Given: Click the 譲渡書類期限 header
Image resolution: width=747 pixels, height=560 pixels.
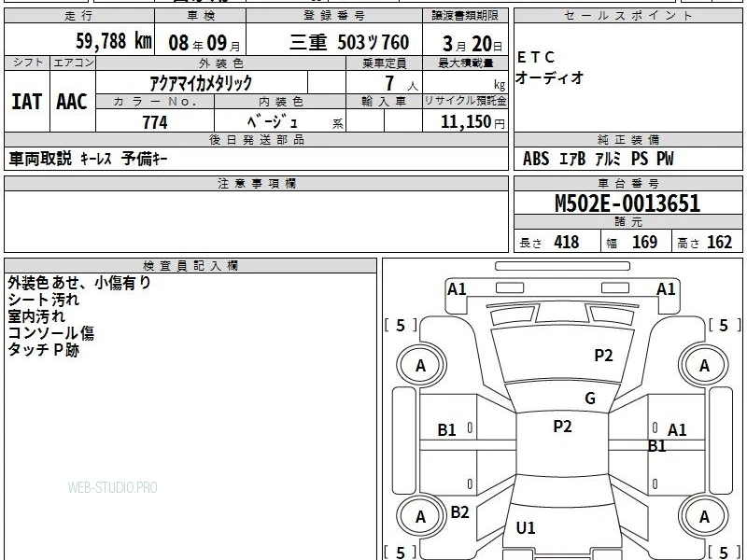Looking at the screenshot, I should 465,16.
